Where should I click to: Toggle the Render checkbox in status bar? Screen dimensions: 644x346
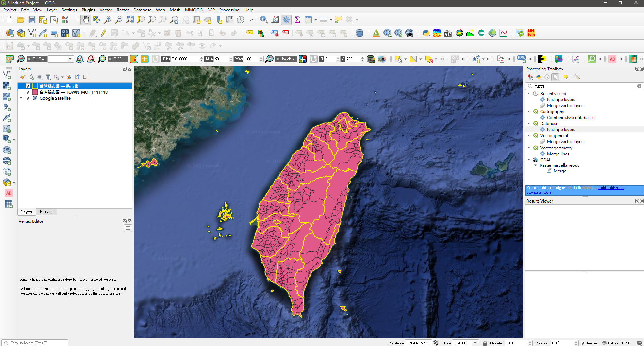click(583, 343)
